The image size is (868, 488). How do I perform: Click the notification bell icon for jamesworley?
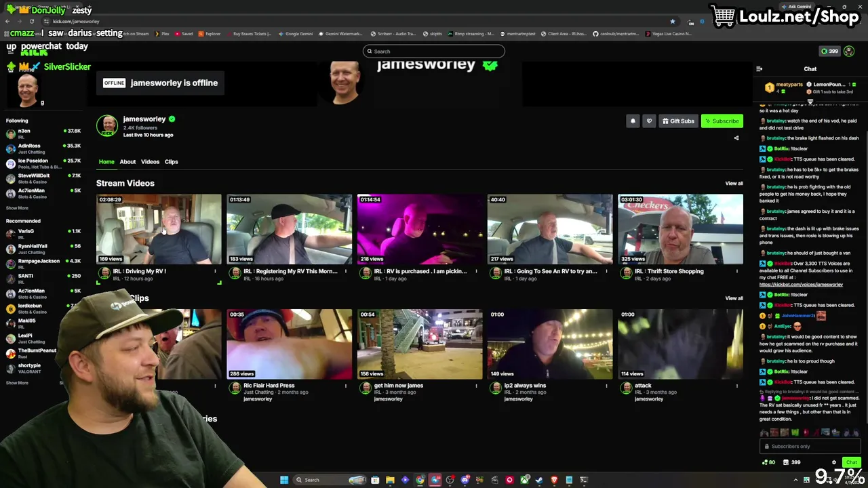(x=633, y=121)
